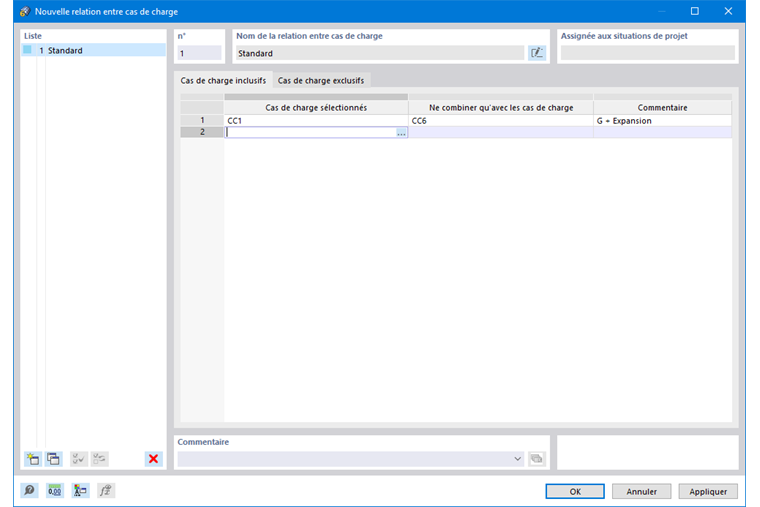Click Ne combiner qu'avec les cas de charge header
The height and width of the screenshot is (507, 760).
(x=501, y=108)
